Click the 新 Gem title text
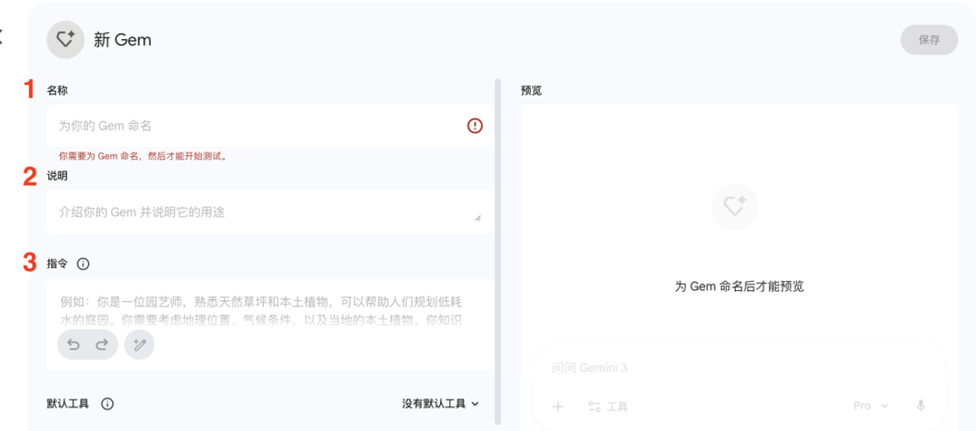 click(x=122, y=40)
